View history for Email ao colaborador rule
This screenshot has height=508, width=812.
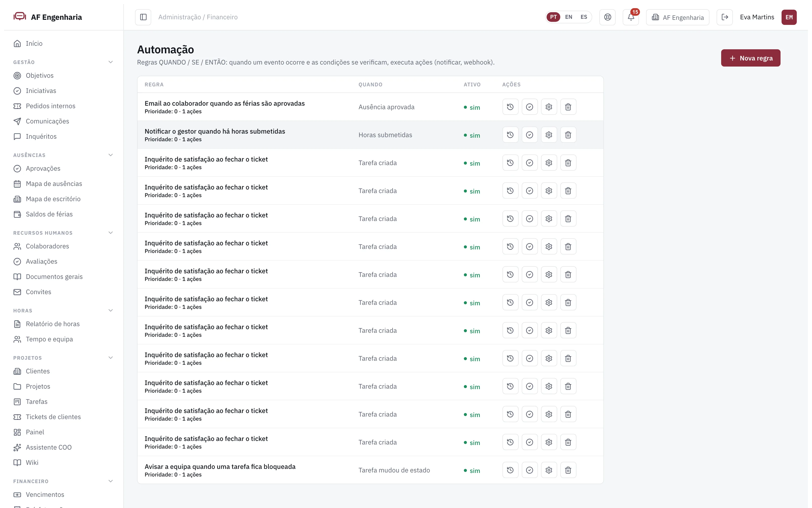510,107
